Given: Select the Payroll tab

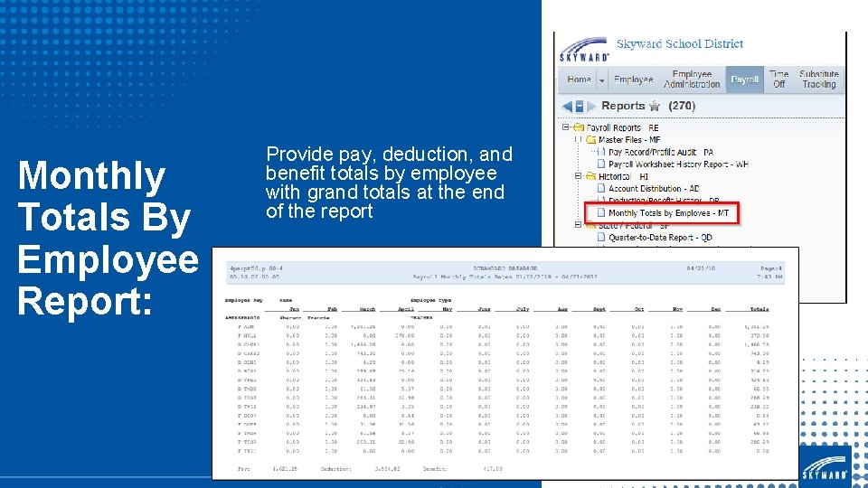Looking at the screenshot, I should pos(744,80).
